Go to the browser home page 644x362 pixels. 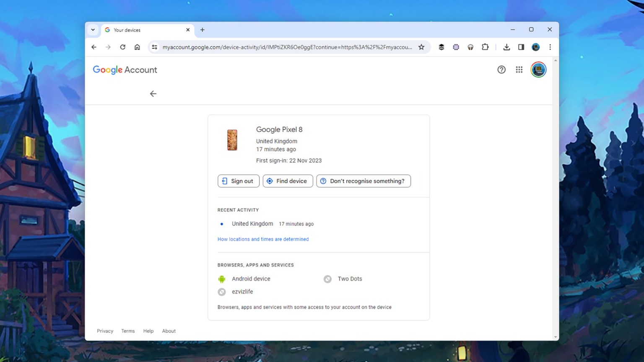pos(137,47)
